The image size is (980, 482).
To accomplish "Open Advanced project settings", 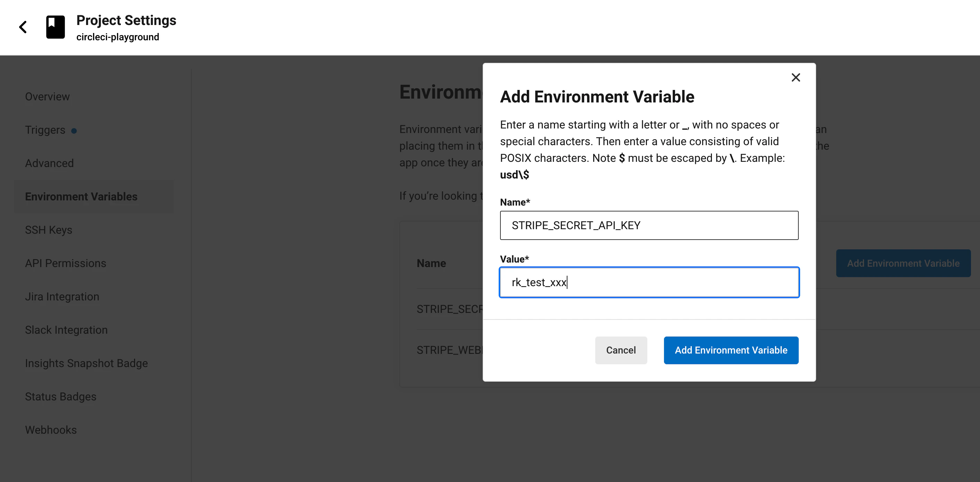I will click(x=49, y=163).
